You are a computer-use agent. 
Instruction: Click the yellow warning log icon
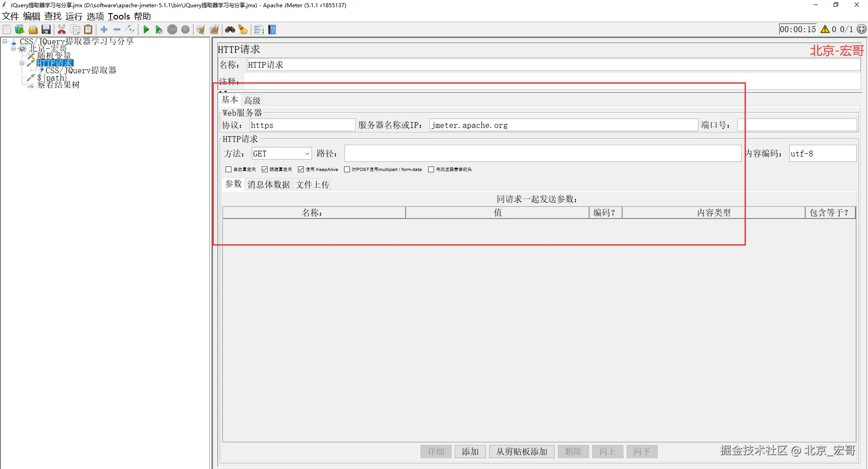point(825,29)
